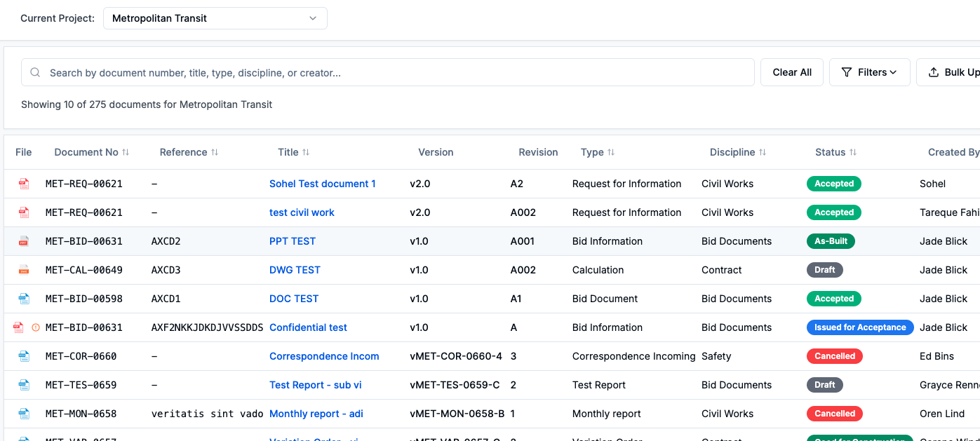Image resolution: width=980 pixels, height=441 pixels.
Task: Open the Current Project dropdown
Action: click(215, 18)
